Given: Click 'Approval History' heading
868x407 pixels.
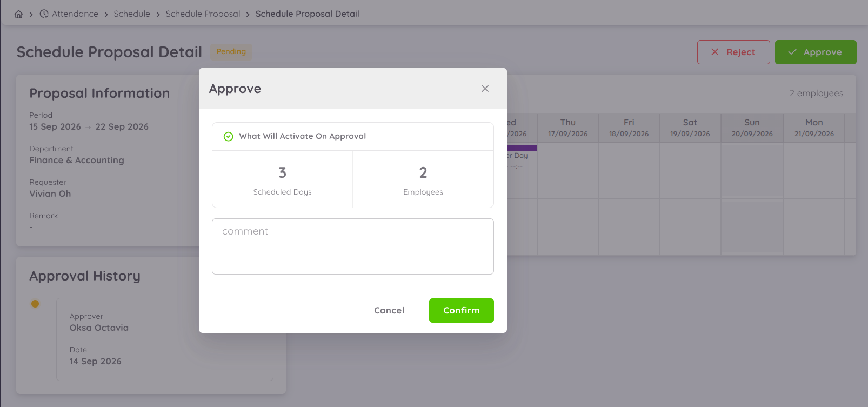Looking at the screenshot, I should 85,276.
